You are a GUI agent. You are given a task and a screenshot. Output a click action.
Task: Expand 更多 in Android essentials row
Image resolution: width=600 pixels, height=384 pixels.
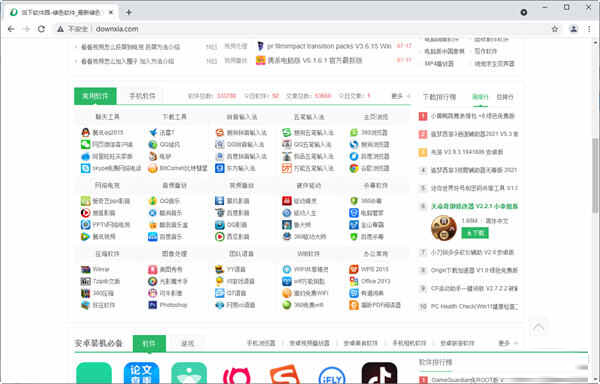click(508, 343)
